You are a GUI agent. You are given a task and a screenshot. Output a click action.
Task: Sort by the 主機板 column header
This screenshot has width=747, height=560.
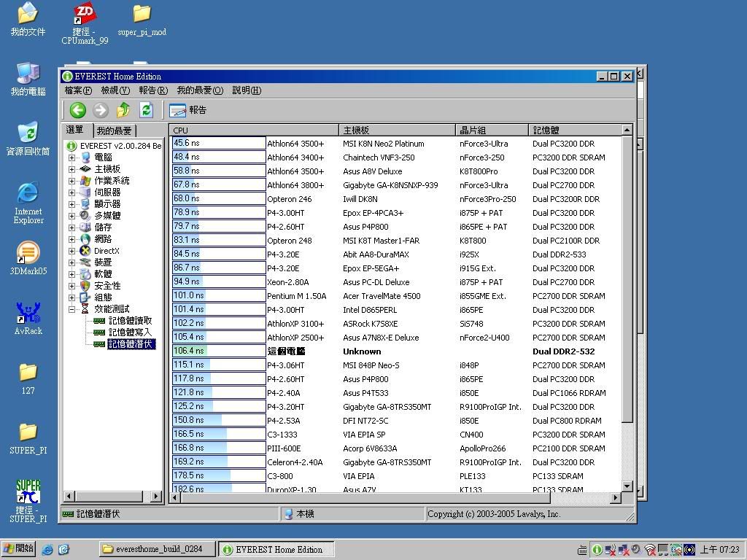coord(397,130)
